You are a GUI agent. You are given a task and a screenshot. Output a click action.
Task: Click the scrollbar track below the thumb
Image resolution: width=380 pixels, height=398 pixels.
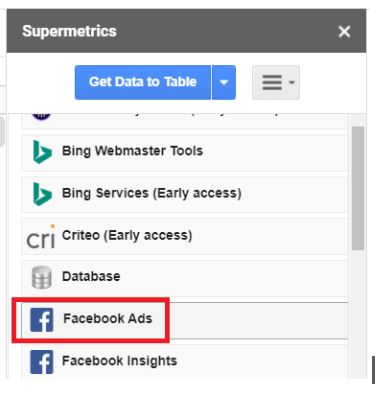(358, 313)
